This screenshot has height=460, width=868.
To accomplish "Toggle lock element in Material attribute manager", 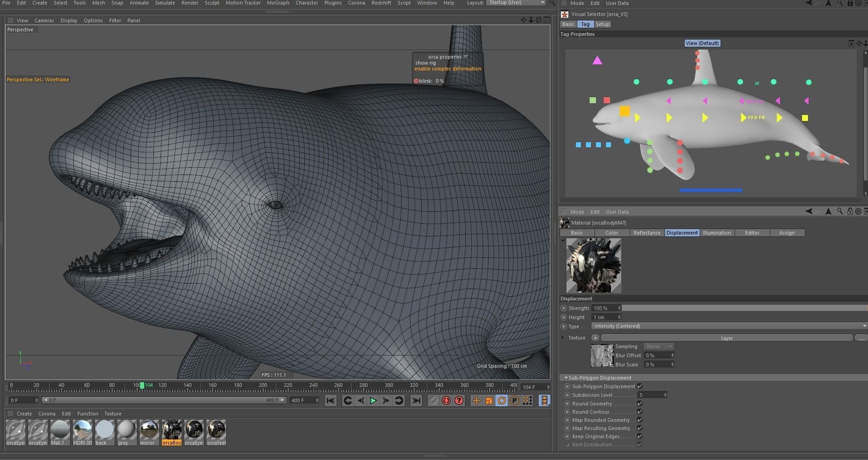I will click(x=850, y=211).
